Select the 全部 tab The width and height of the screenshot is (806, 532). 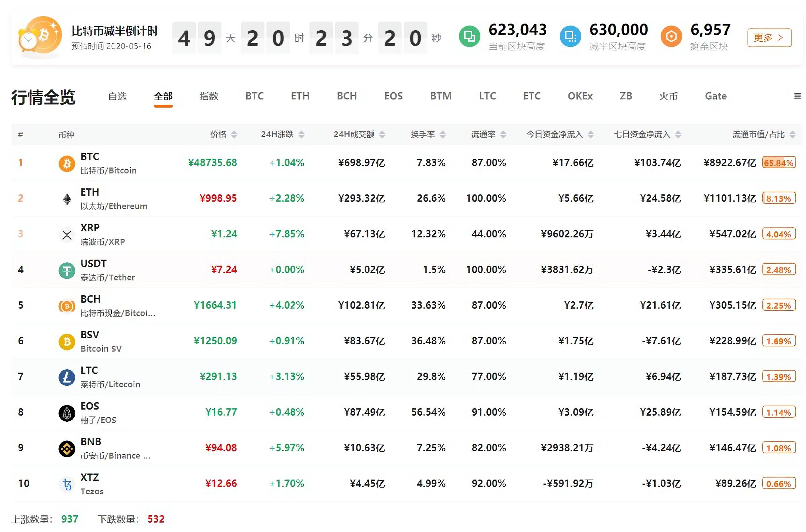click(163, 97)
